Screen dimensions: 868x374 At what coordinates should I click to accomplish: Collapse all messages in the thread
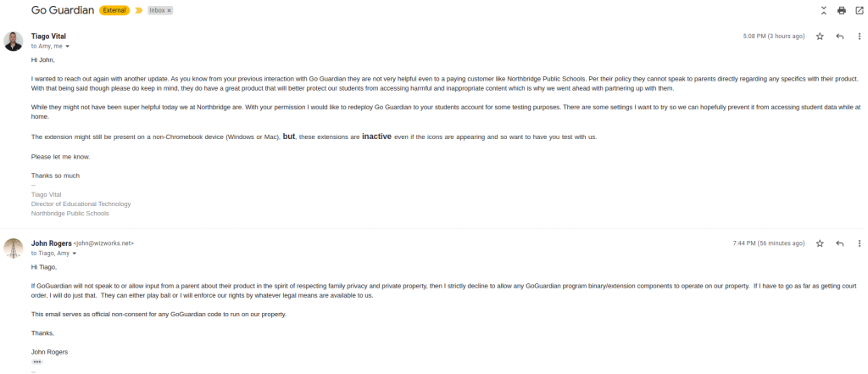click(824, 10)
